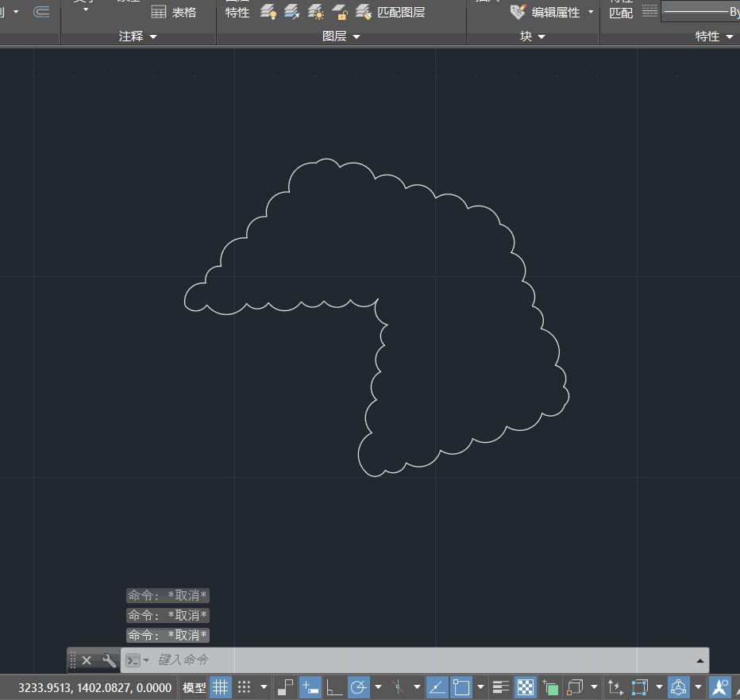Click the isolate objects icon in status bar
The image size is (740, 700).
click(x=552, y=687)
